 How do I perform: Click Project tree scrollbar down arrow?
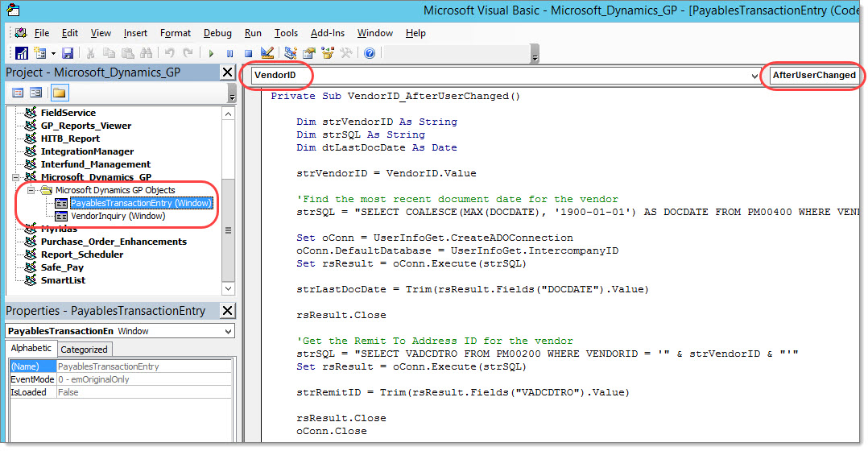click(228, 288)
